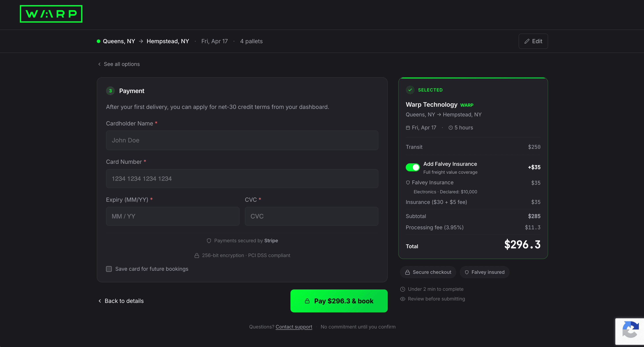Click the Falvey insured badge
This screenshot has height=347, width=644.
pos(484,272)
